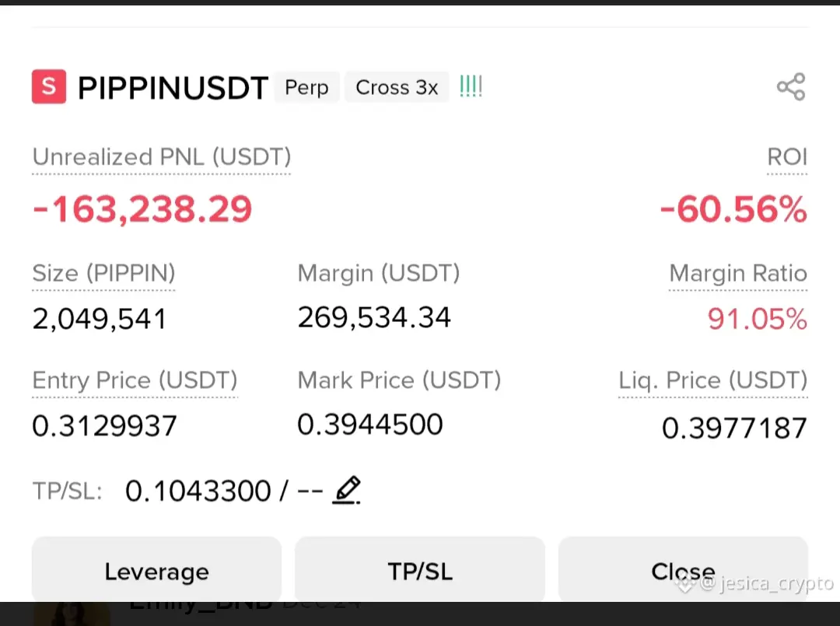Show Margin Ratio label explanation

coord(738,274)
